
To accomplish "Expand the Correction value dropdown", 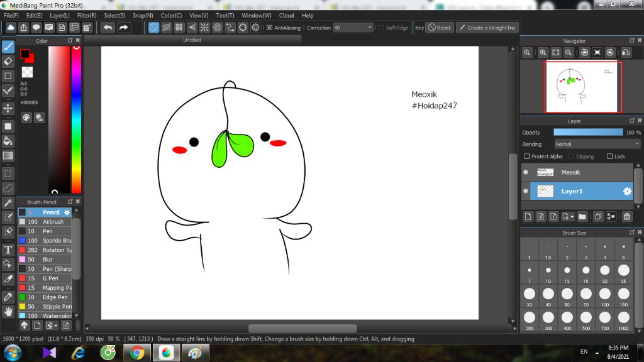I will pos(369,28).
